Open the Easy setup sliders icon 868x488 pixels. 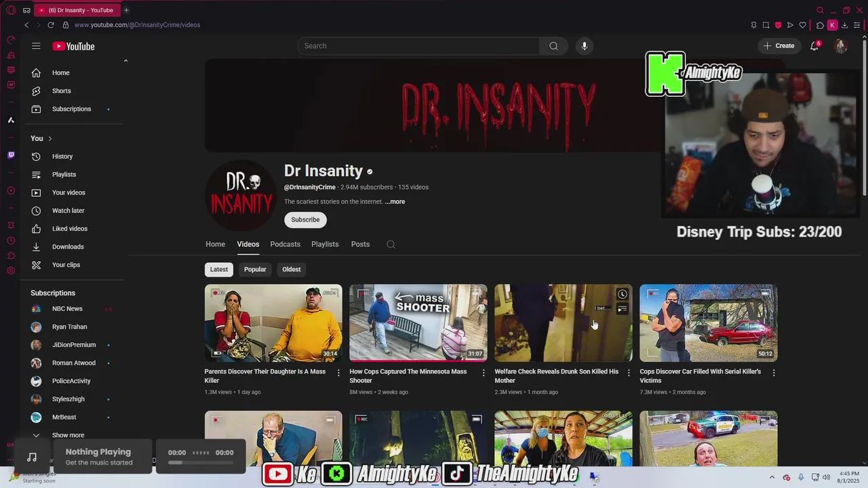[x=856, y=25]
